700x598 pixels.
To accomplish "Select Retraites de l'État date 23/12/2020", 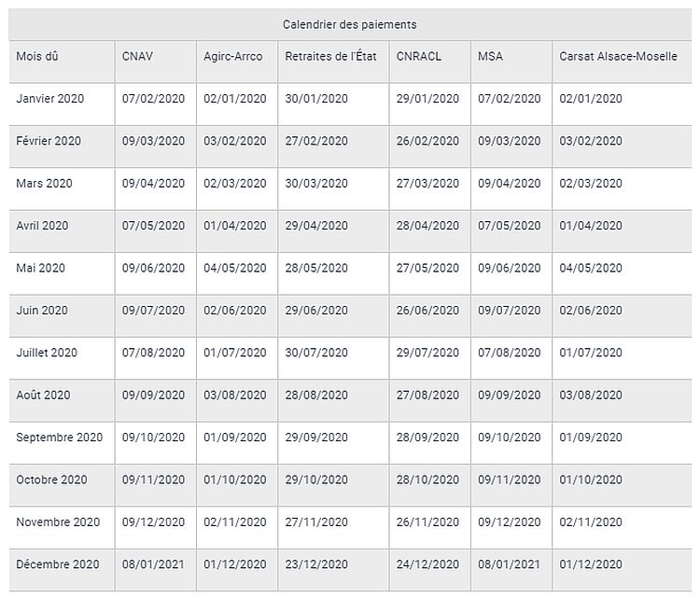I will click(x=316, y=564).
